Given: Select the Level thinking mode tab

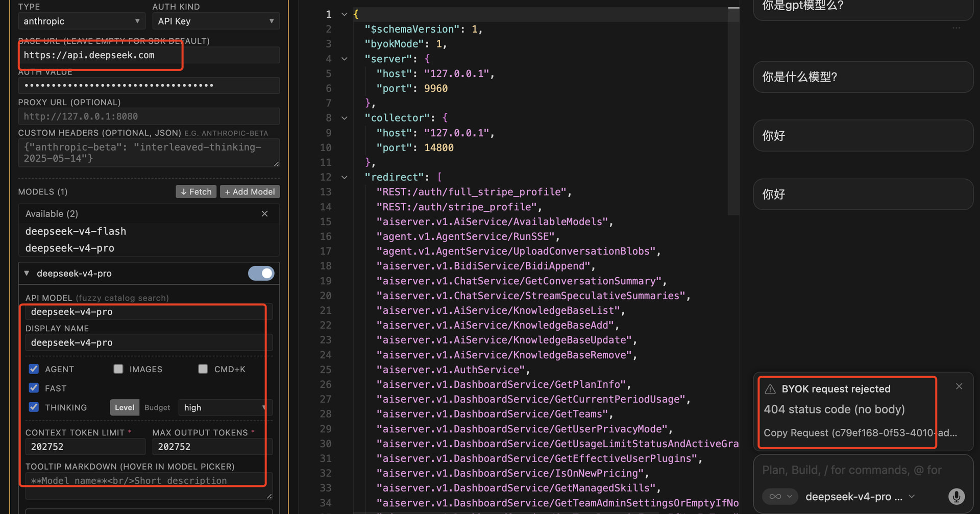Looking at the screenshot, I should (x=125, y=407).
